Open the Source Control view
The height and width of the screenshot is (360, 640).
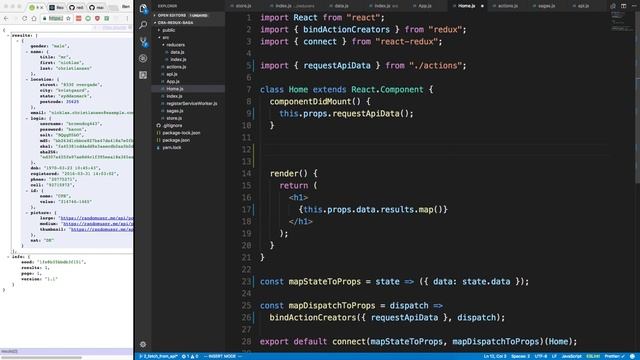tap(143, 42)
